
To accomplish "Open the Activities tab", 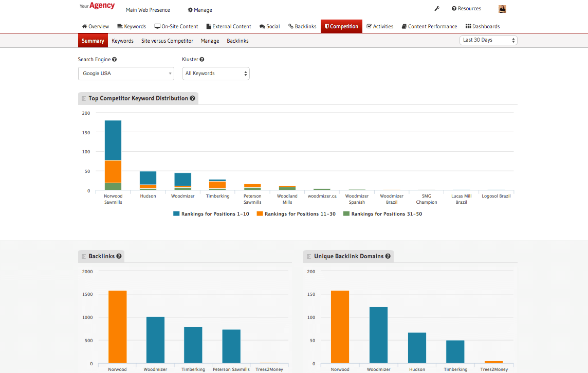I will coord(380,26).
